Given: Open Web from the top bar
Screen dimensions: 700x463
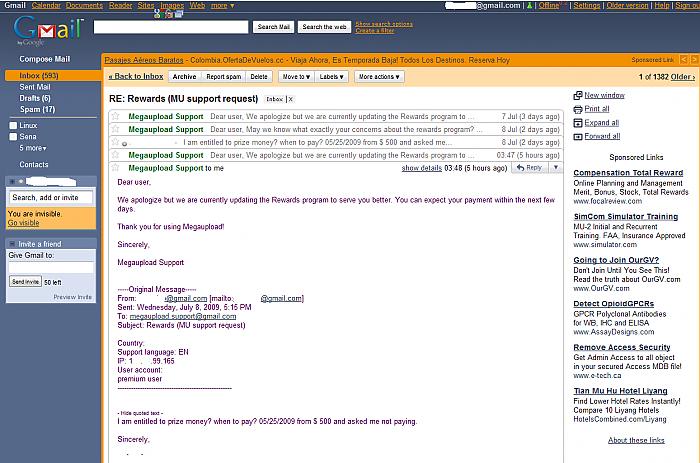Looking at the screenshot, I should pos(197,5).
